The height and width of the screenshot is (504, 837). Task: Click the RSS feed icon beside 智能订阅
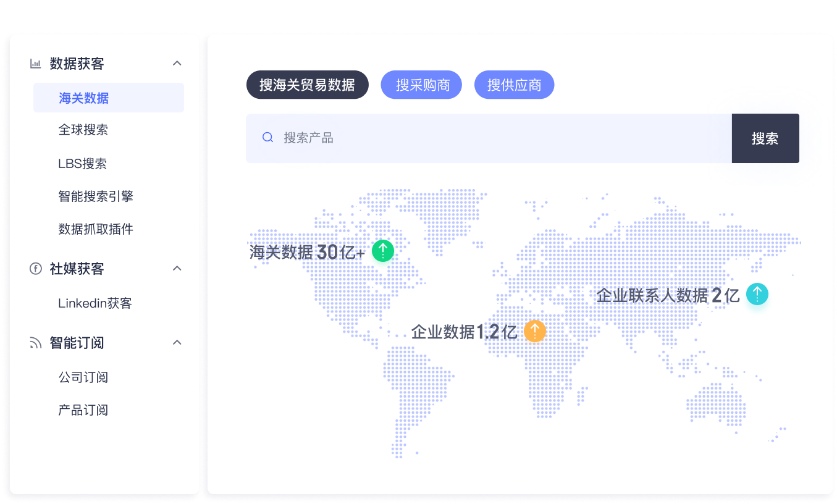point(36,343)
